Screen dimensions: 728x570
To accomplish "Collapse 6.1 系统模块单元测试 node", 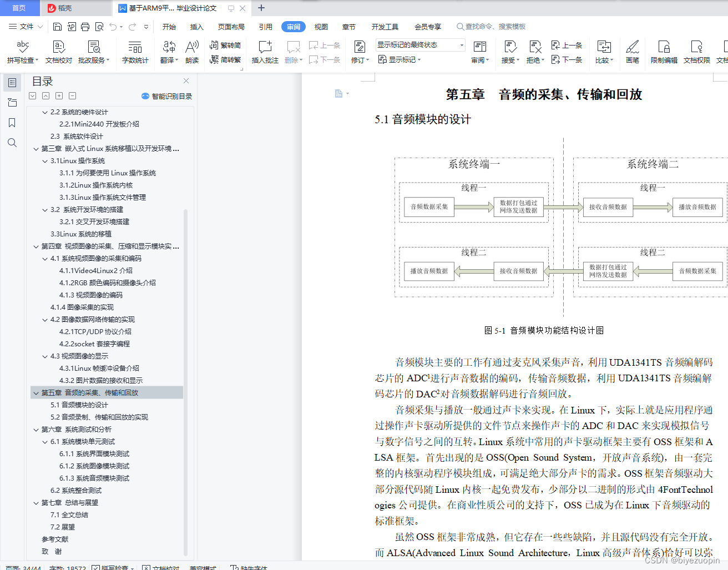I will click(x=45, y=442).
